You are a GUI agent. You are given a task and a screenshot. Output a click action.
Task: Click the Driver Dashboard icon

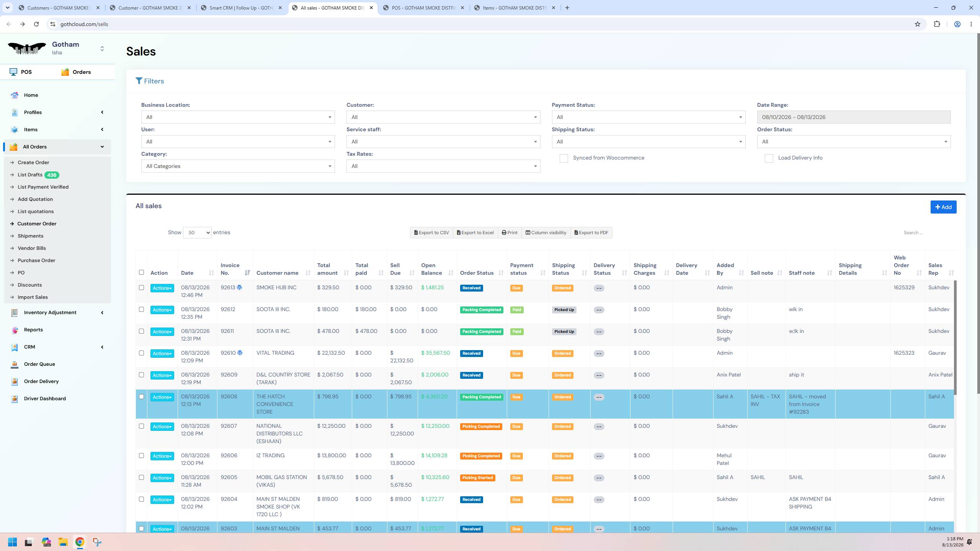click(x=15, y=399)
